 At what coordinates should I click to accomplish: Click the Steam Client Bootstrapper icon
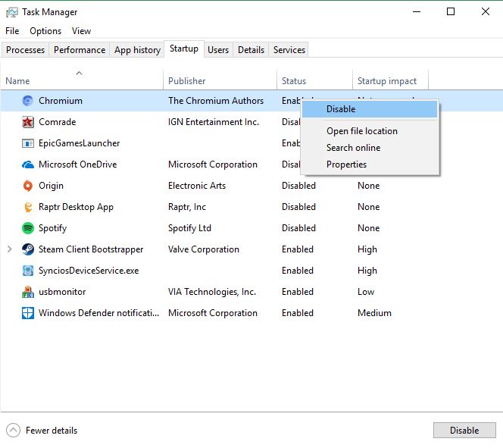(x=28, y=249)
